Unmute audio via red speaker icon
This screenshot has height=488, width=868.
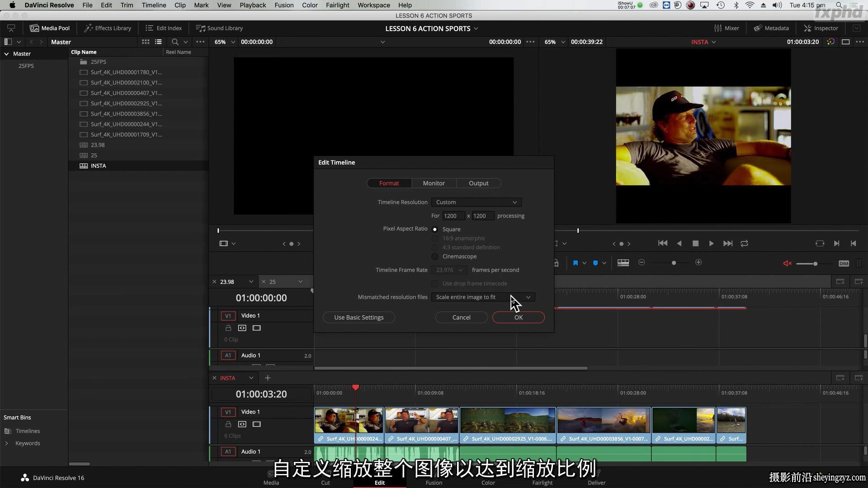point(787,263)
